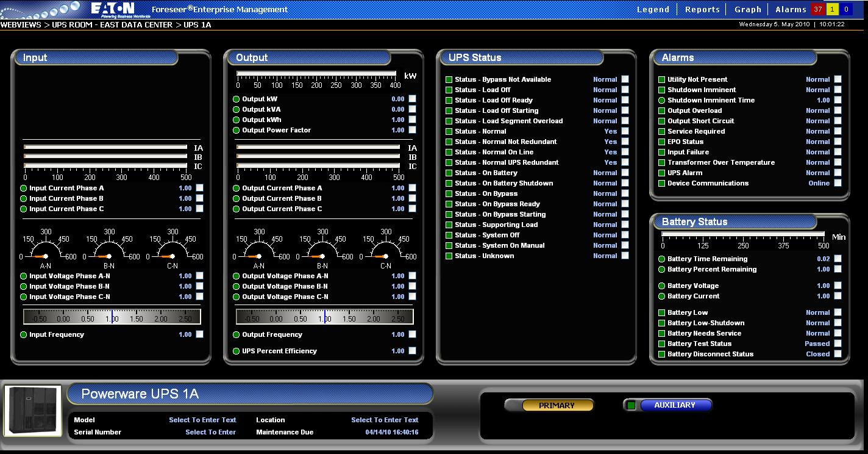Click green dot for Output Frequency
868x454 pixels.
(x=237, y=334)
